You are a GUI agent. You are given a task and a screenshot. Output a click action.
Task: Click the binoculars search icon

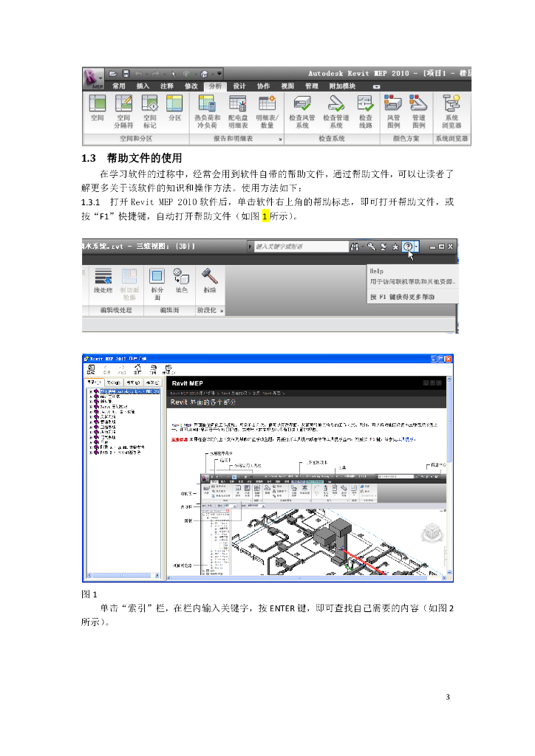point(355,247)
